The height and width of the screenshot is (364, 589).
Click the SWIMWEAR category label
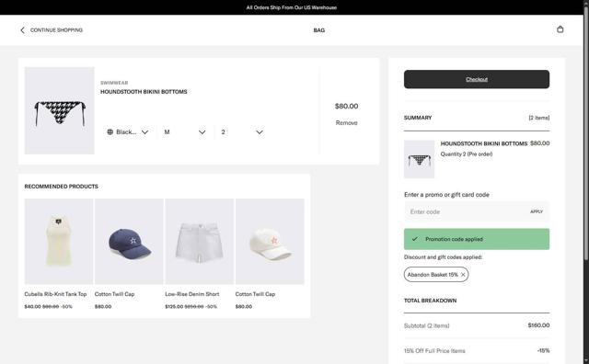(x=114, y=83)
